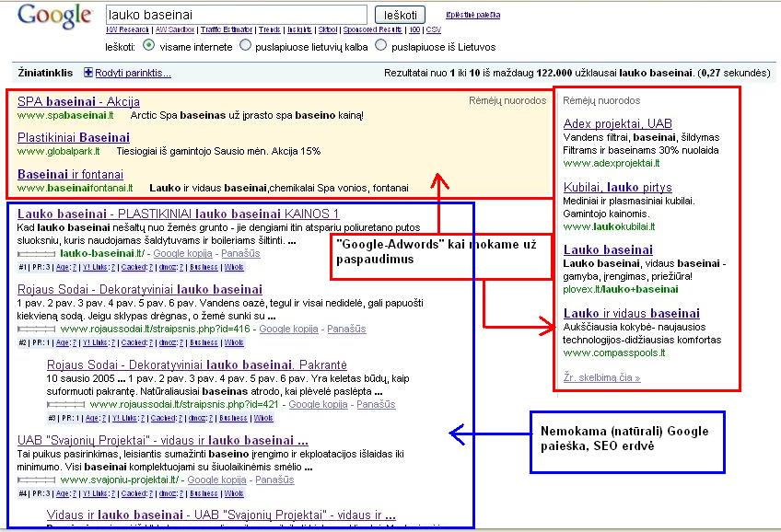
Task: Focus the search box containing 'lauko baseinai'
Action: point(237,15)
